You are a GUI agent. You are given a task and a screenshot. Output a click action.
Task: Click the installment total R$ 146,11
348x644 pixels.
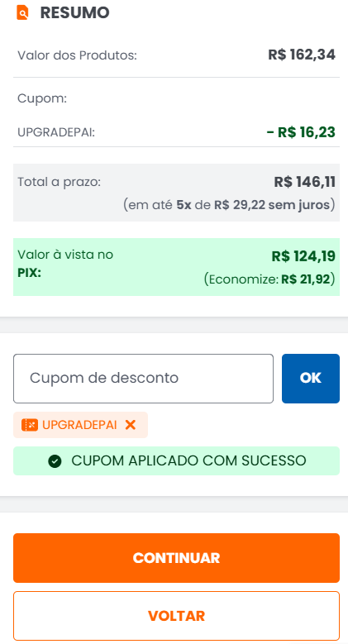coord(304,182)
